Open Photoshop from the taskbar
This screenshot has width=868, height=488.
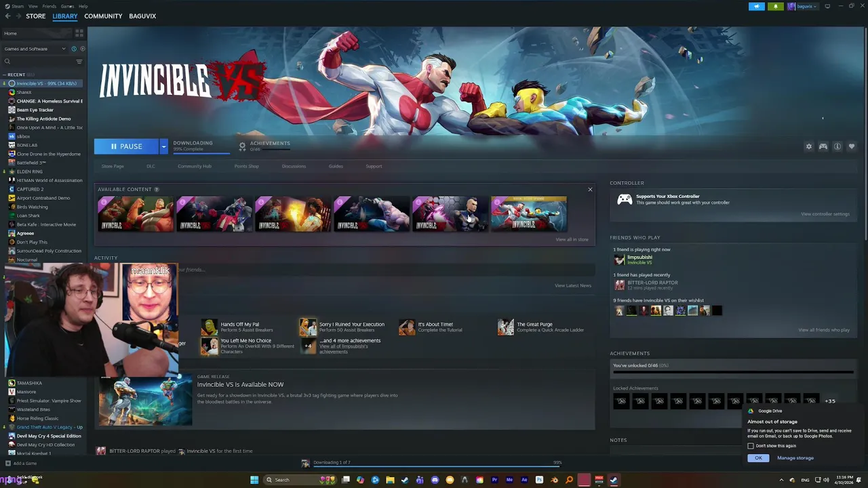tap(539, 480)
